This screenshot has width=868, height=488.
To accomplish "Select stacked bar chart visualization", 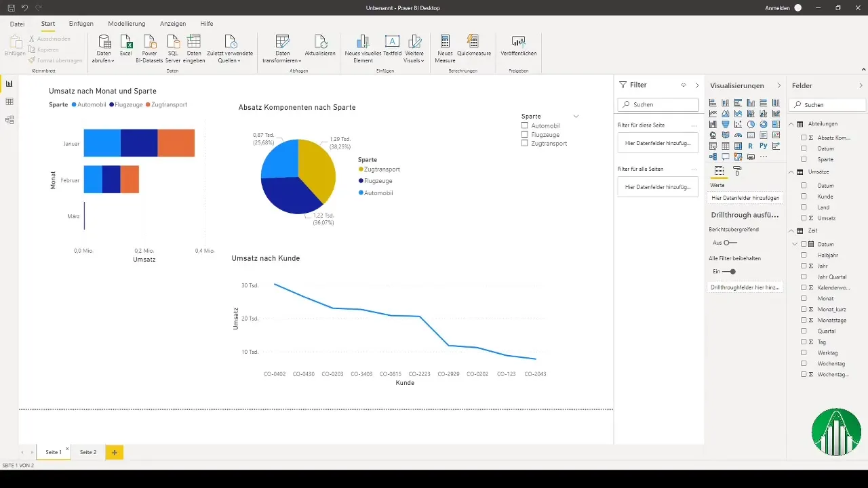I will [713, 103].
